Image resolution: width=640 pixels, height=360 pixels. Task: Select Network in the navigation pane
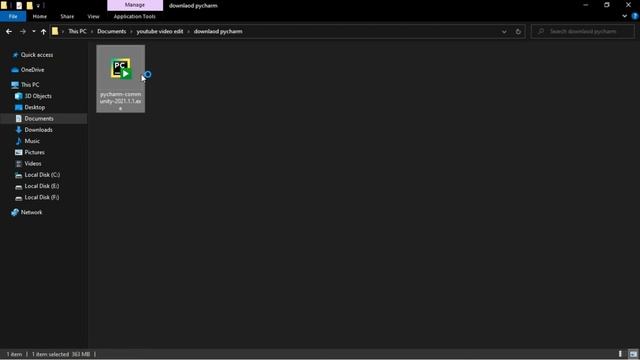click(x=31, y=212)
